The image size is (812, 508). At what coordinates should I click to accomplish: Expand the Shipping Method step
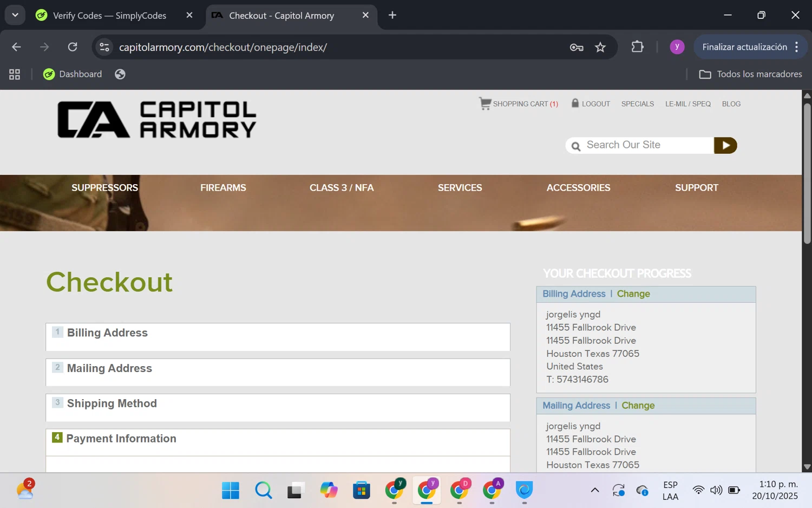click(278, 407)
